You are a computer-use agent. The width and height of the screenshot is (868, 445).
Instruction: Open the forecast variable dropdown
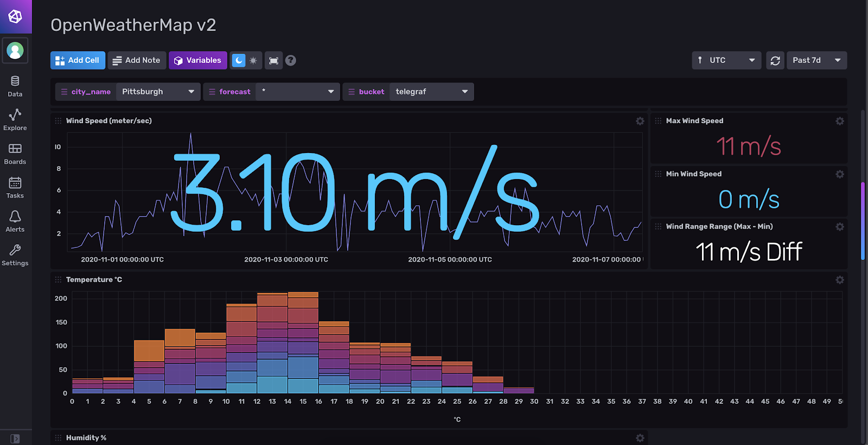[298, 92]
